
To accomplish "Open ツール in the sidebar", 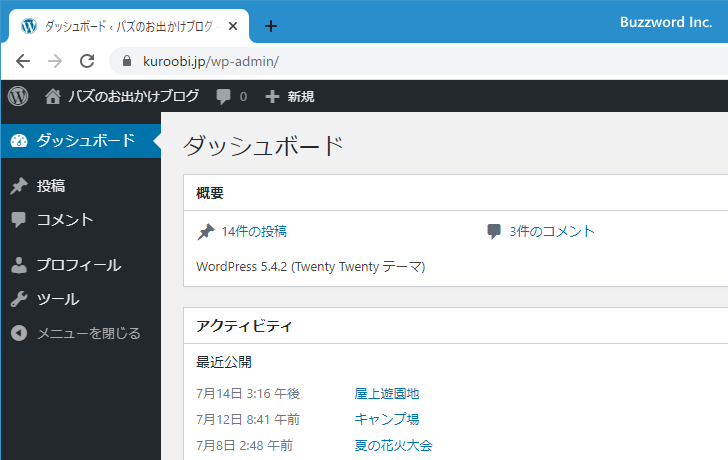I will (57, 299).
